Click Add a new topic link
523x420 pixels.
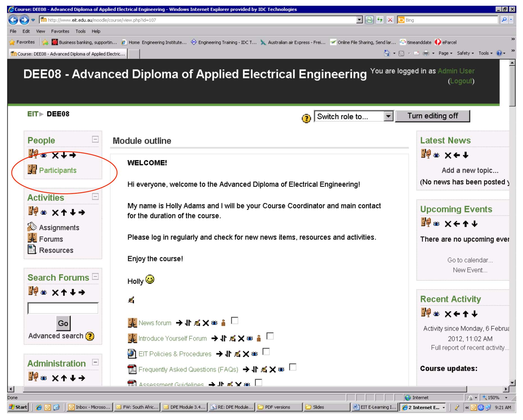(470, 170)
